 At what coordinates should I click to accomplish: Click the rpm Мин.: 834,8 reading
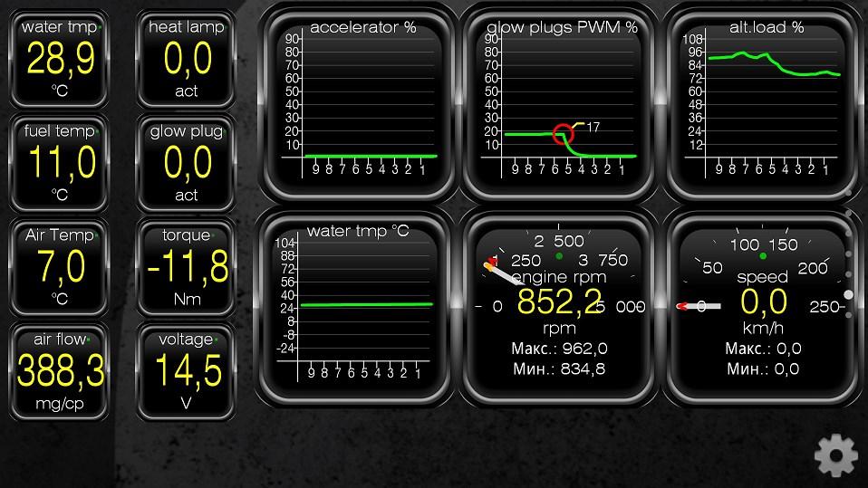pyautogui.click(x=559, y=369)
